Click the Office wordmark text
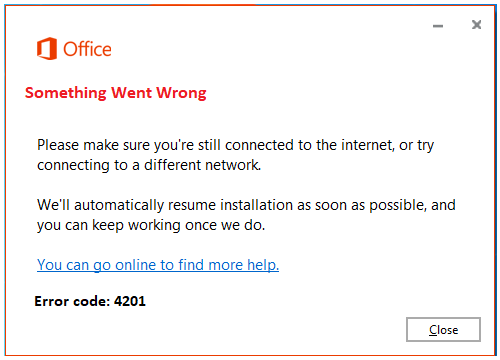Screen dimensions: 500x360 [87, 49]
